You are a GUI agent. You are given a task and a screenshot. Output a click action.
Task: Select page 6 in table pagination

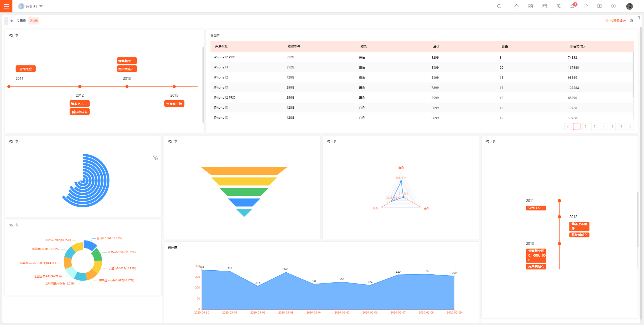click(621, 126)
